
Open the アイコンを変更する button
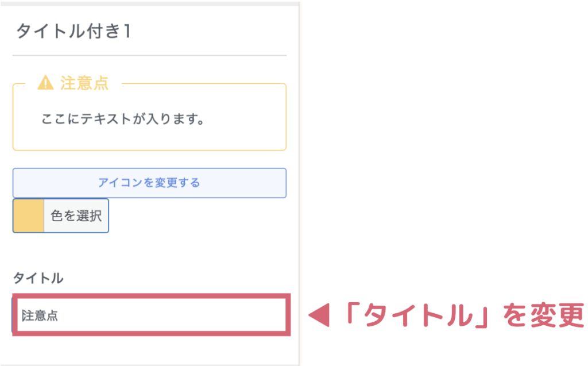pyautogui.click(x=149, y=183)
